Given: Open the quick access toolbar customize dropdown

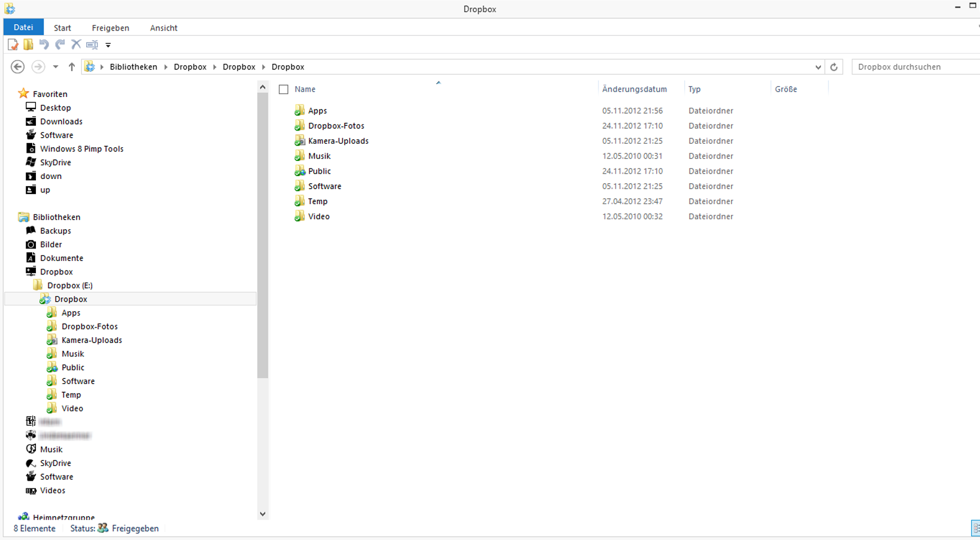Looking at the screenshot, I should click(108, 45).
